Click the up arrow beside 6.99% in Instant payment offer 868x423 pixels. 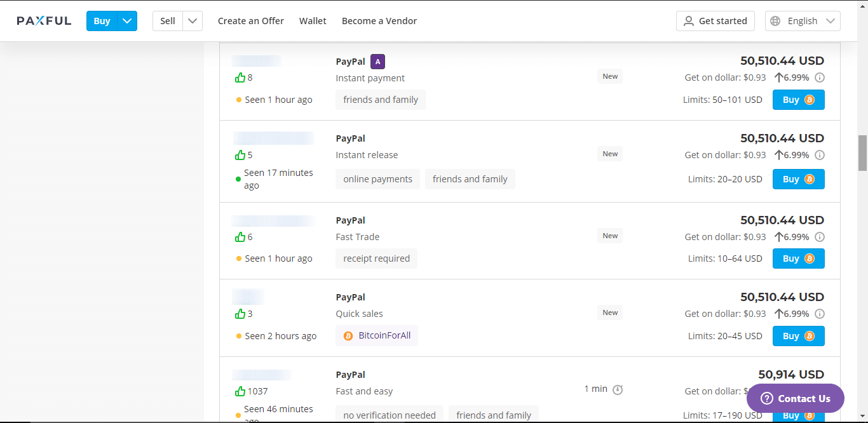[x=778, y=77]
